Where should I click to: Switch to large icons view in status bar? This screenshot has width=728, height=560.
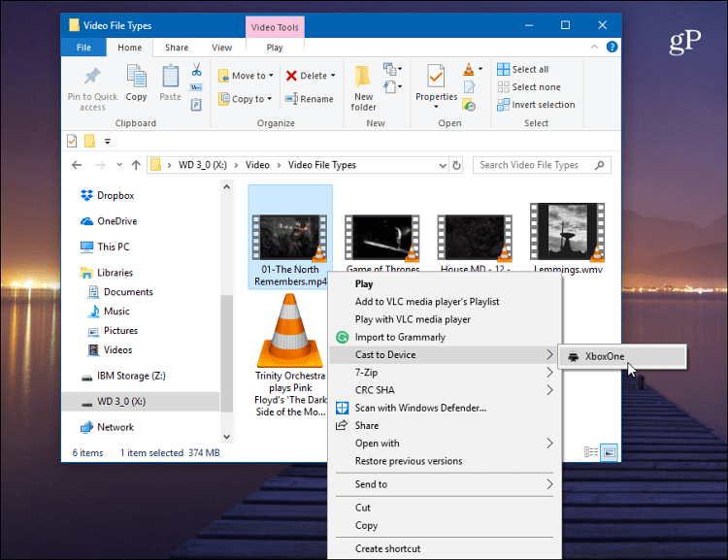click(610, 452)
